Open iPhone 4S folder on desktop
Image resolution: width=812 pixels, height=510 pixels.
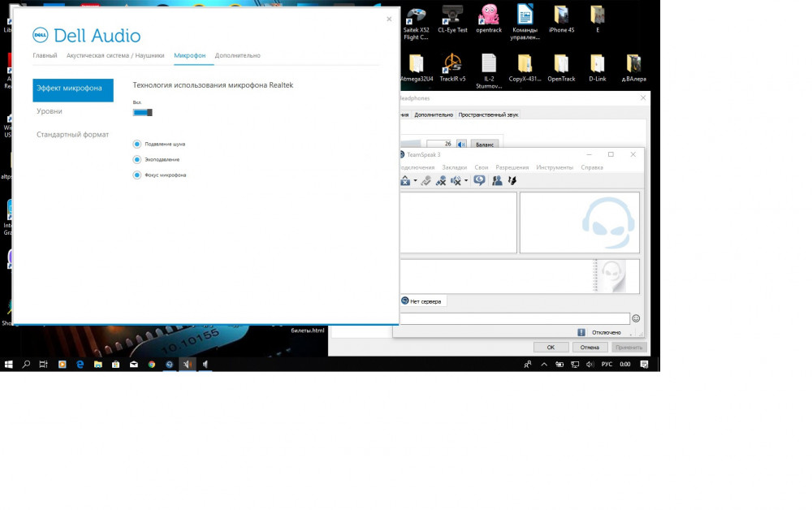[561, 19]
